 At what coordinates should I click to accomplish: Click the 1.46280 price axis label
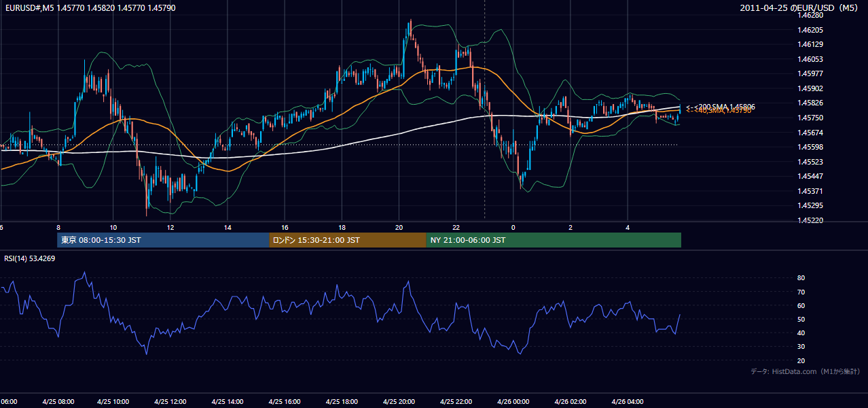pos(810,15)
